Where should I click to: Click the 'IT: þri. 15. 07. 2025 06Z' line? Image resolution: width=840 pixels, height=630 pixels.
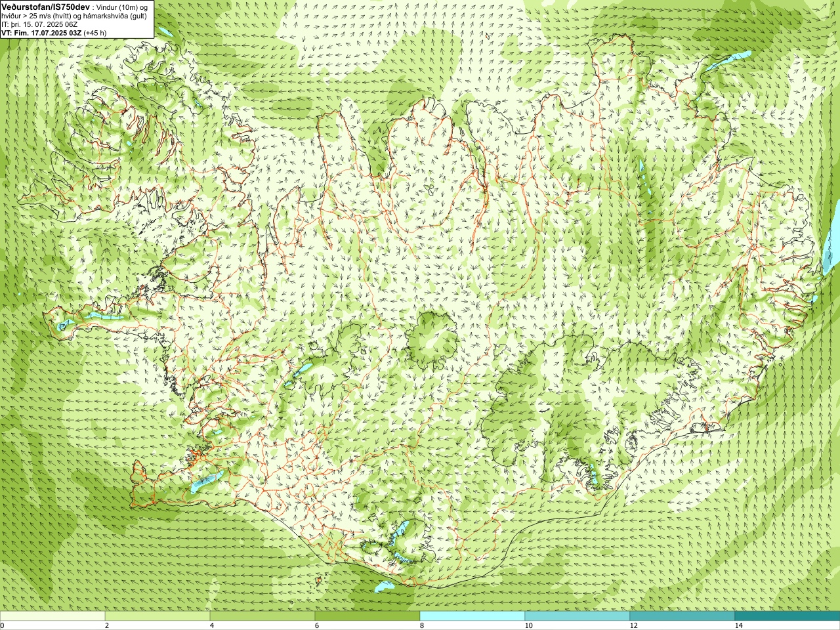pyautogui.click(x=39, y=24)
